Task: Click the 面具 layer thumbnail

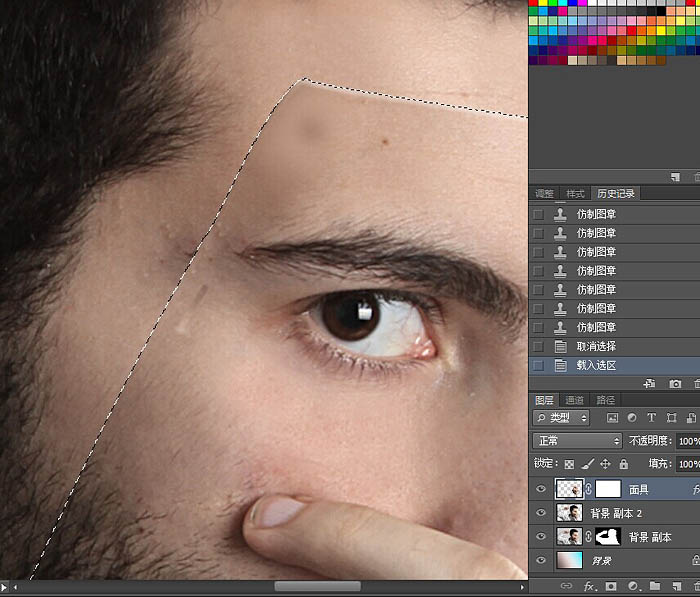Action: point(569,489)
